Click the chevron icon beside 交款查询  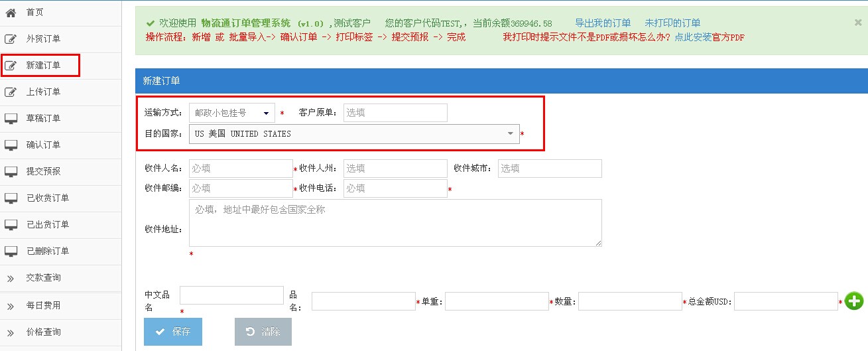(x=11, y=278)
